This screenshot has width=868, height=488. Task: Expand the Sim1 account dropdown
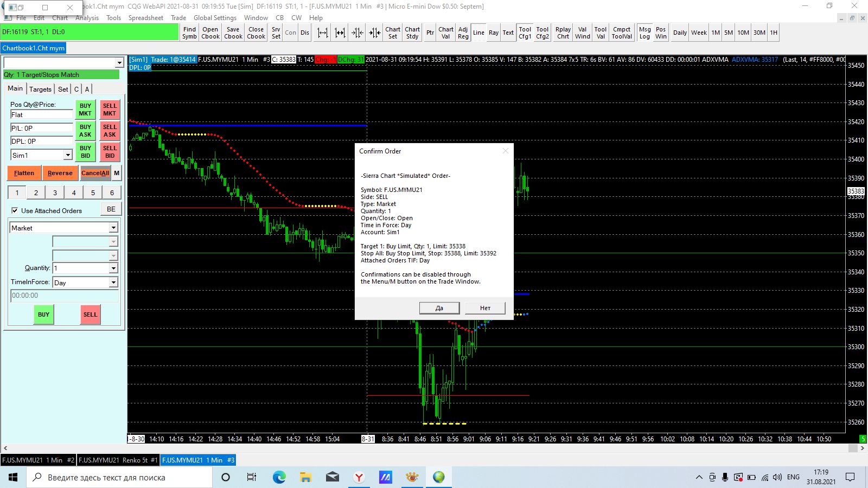(x=68, y=156)
